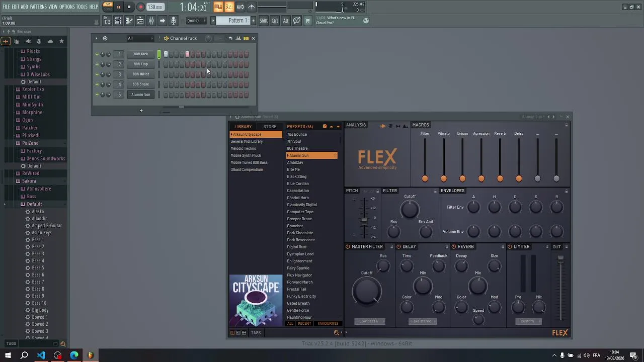Choose the 70s Bounce preset
This screenshot has width=644, height=362.
pyautogui.click(x=297, y=134)
